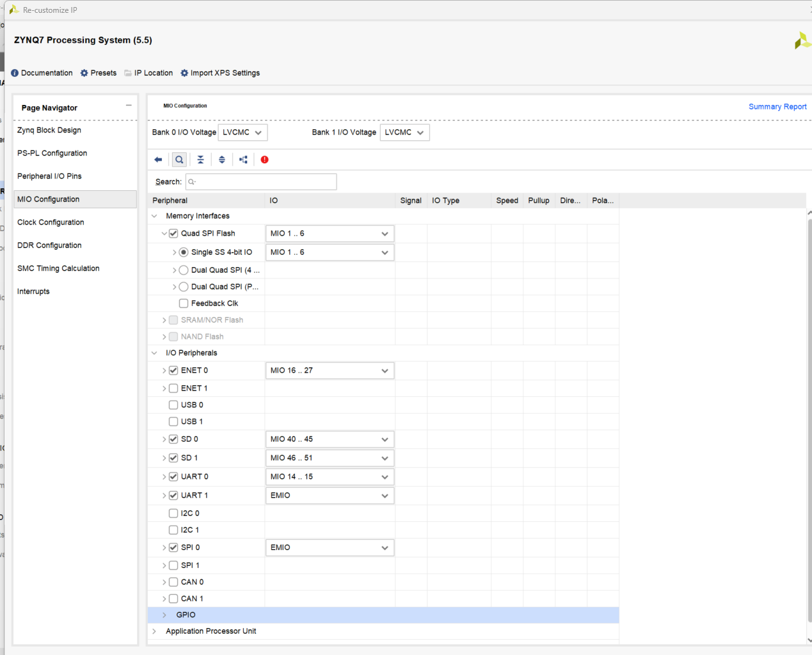Enable ENET 1 checkbox
This screenshot has width=812, height=655.
pyautogui.click(x=173, y=388)
